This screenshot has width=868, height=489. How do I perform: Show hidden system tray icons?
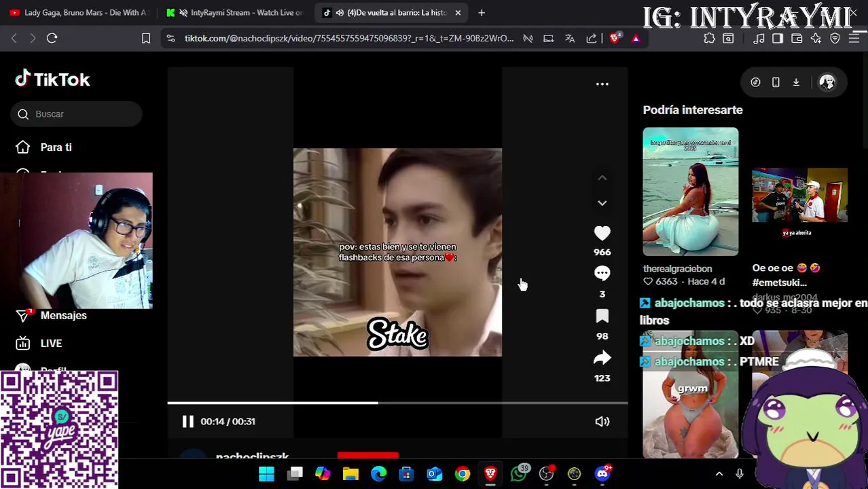[719, 473]
